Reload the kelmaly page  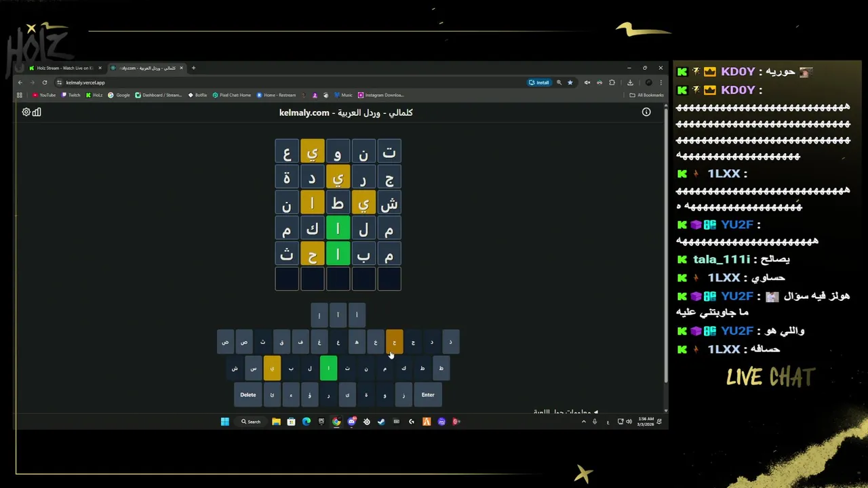(45, 83)
